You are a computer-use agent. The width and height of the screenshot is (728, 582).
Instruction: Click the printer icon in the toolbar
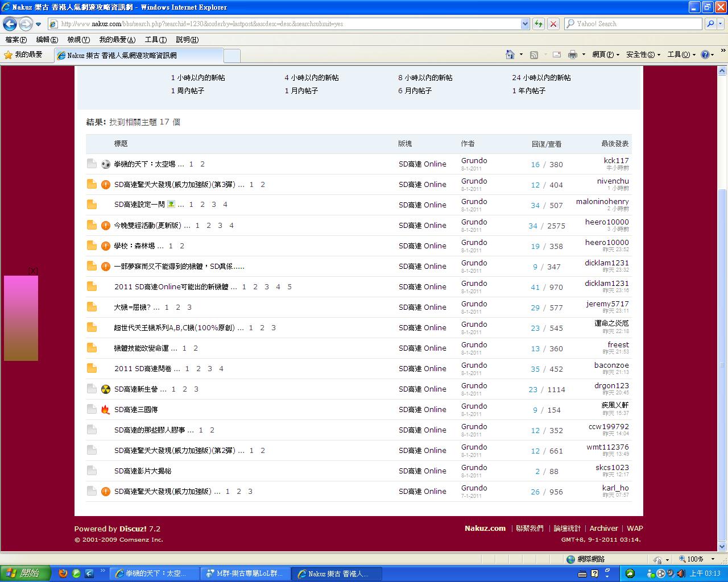[x=572, y=55]
